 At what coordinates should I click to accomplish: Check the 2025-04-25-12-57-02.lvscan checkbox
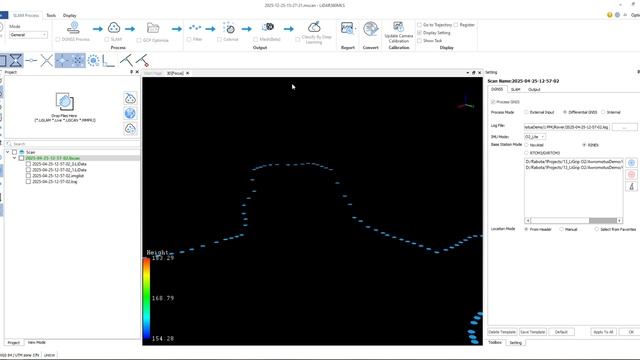[21, 158]
